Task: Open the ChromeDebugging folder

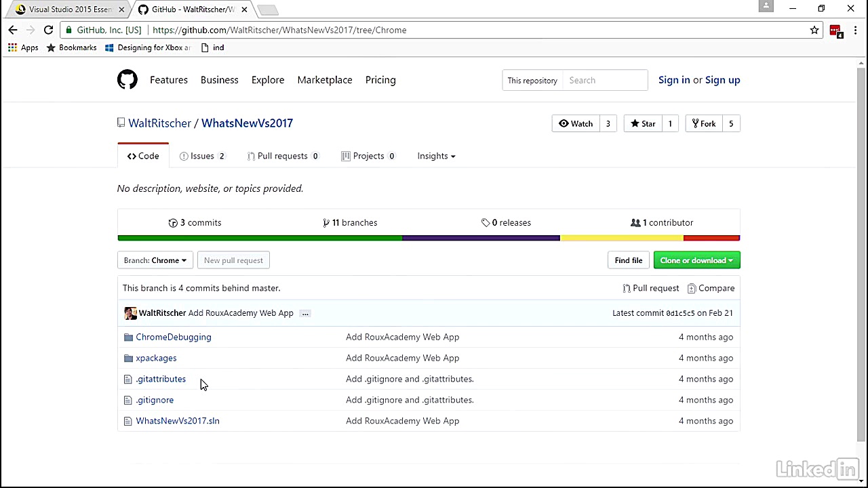Action: 174,337
